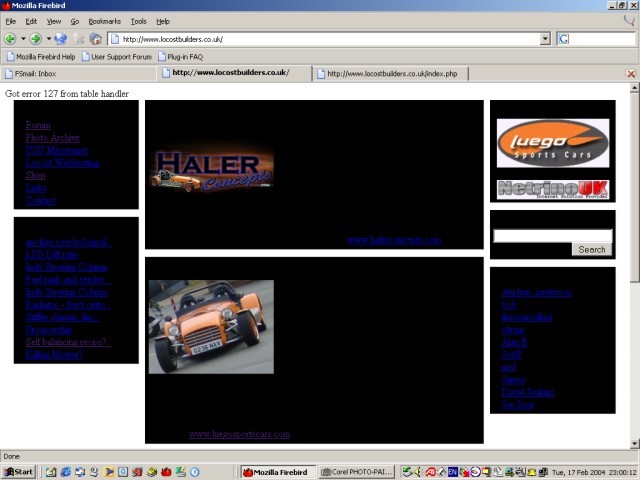Click the page search text field

[x=551, y=236]
